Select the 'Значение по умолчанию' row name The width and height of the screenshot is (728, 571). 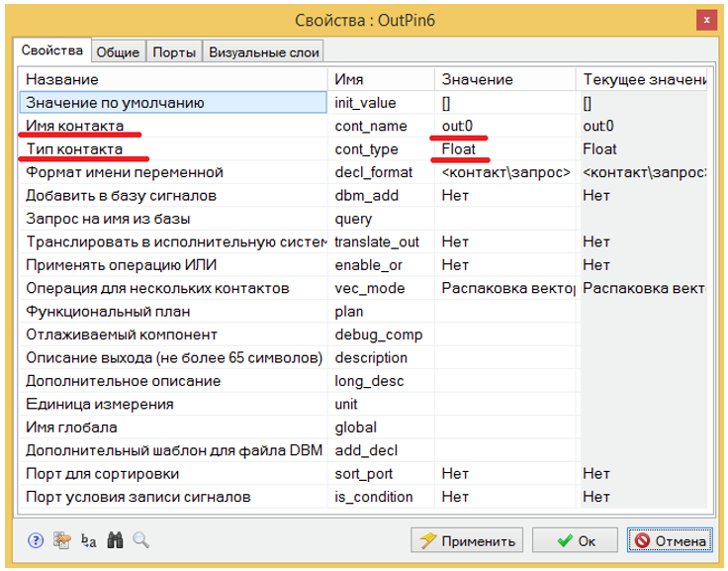tap(173, 102)
